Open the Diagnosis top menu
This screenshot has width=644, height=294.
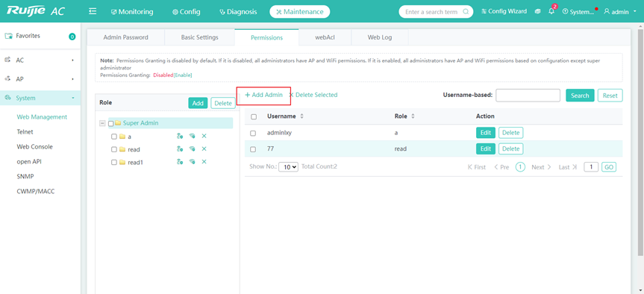pyautogui.click(x=238, y=11)
